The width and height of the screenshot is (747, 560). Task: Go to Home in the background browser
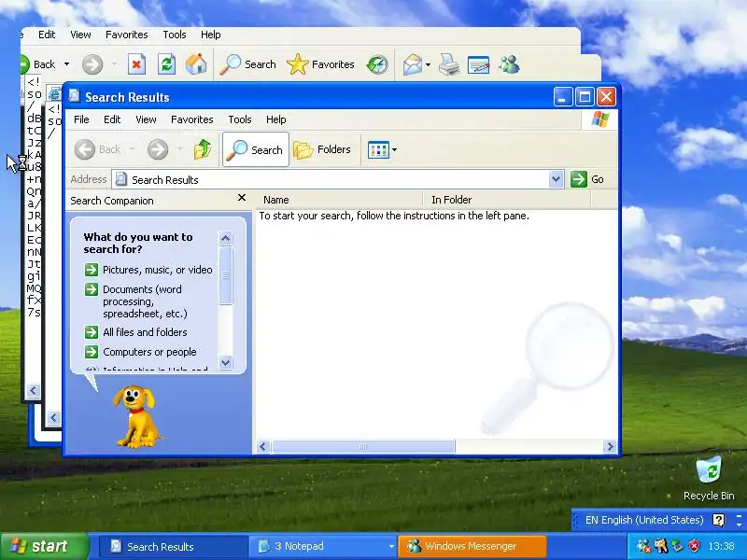(x=196, y=64)
